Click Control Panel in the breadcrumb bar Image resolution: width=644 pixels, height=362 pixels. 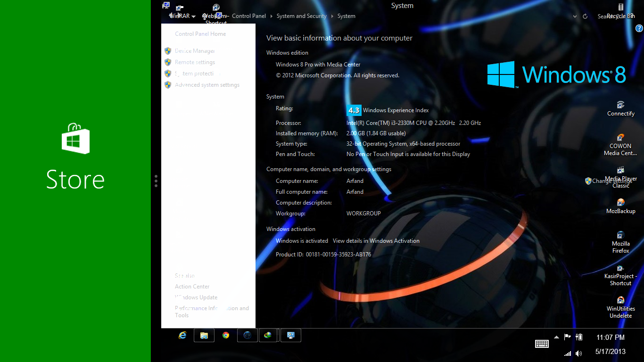tap(249, 16)
